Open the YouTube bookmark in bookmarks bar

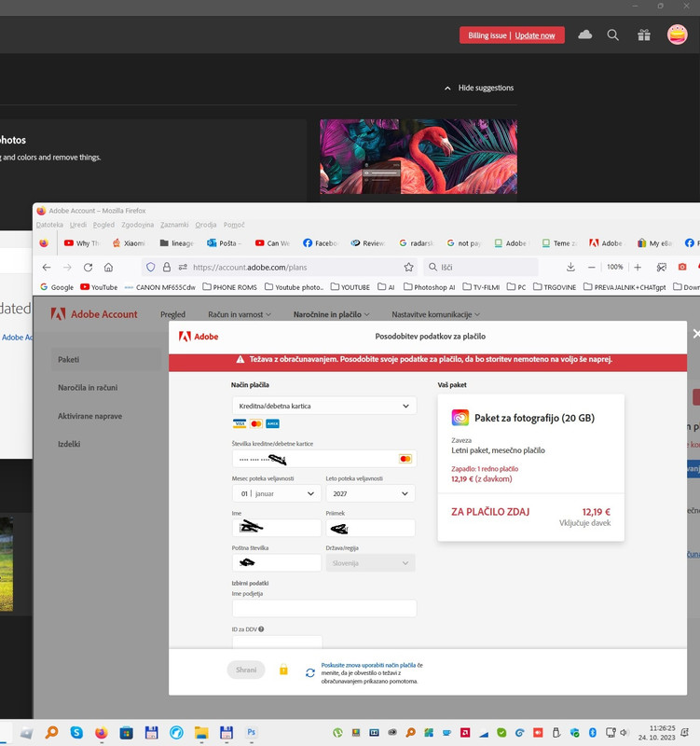99,287
